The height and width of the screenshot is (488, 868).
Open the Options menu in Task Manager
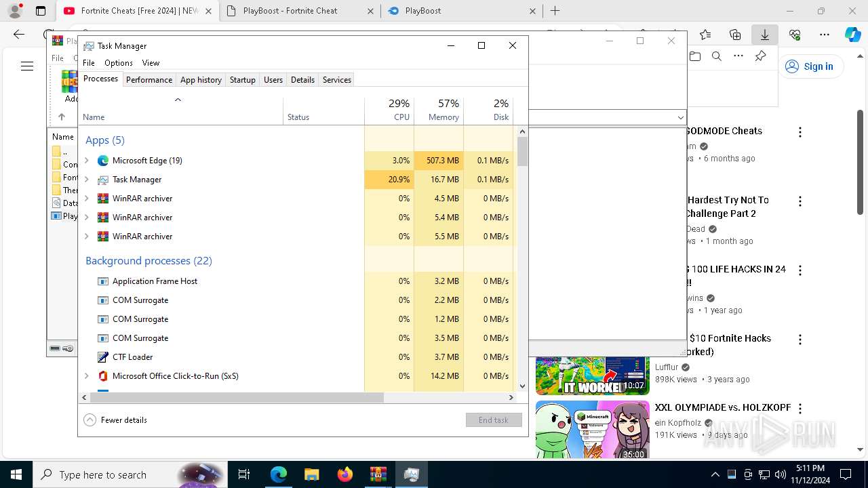pyautogui.click(x=119, y=63)
